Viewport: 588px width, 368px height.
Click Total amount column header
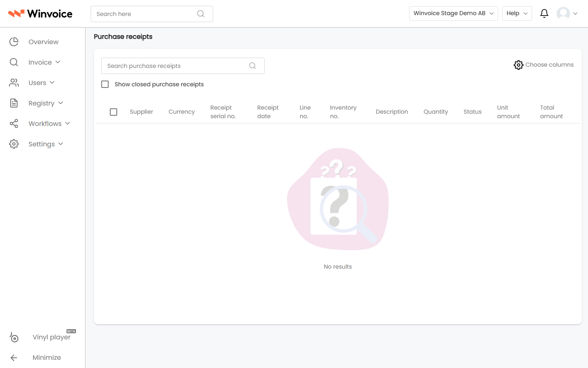(551, 112)
